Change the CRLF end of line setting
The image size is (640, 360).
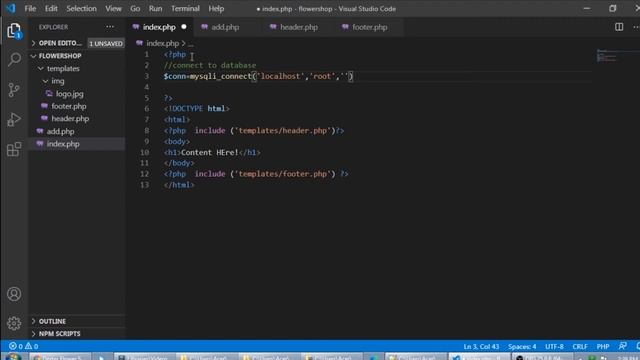tap(580, 347)
